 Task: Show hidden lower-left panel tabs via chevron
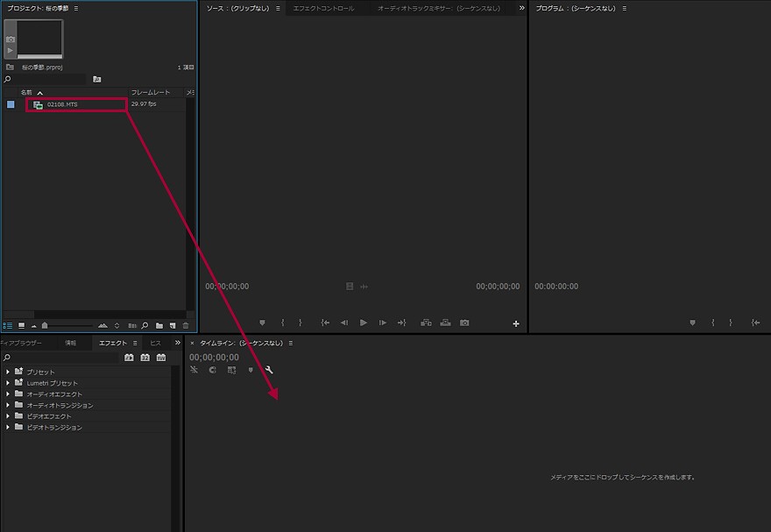[178, 343]
